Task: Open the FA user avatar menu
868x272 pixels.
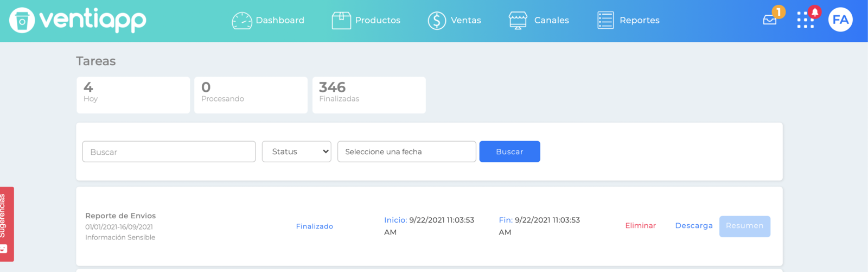Action: pyautogui.click(x=840, y=20)
